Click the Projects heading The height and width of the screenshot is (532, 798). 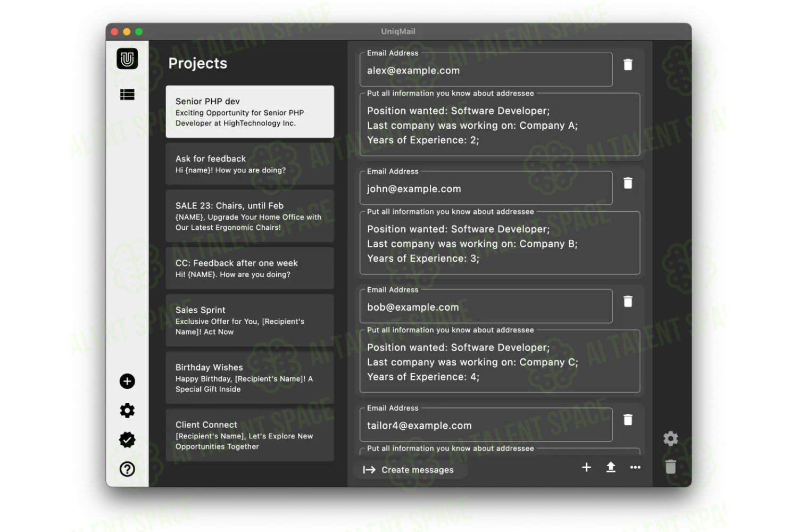pos(198,63)
